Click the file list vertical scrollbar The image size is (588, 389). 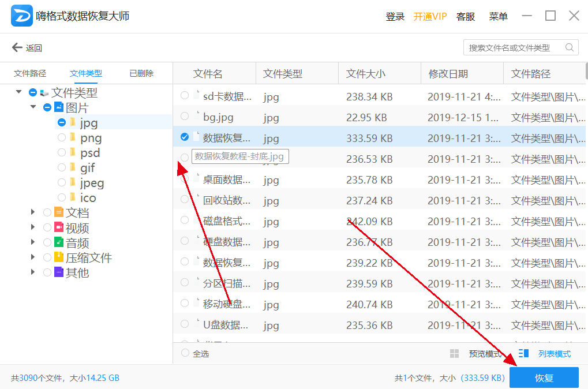coord(586,71)
